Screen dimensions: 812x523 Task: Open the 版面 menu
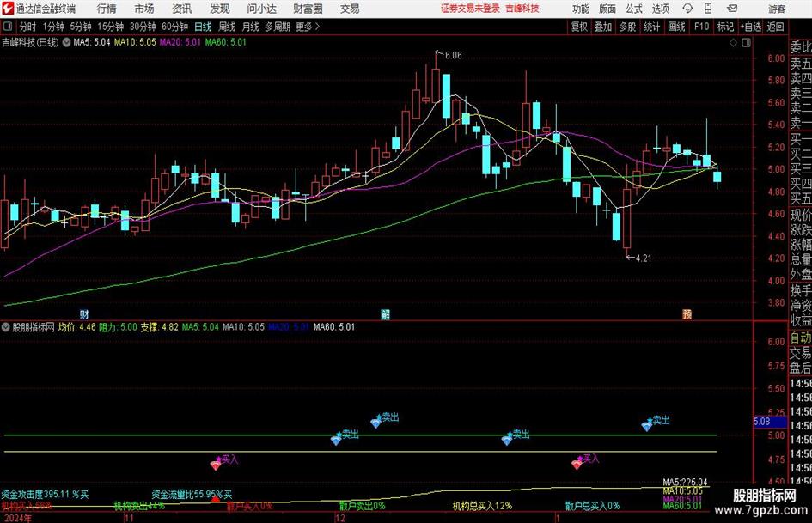(x=607, y=9)
